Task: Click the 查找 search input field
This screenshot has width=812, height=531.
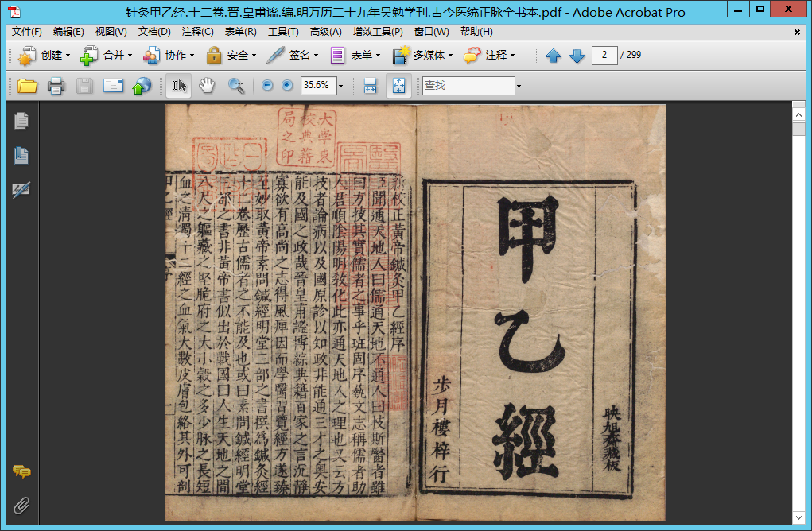Action: coord(468,86)
